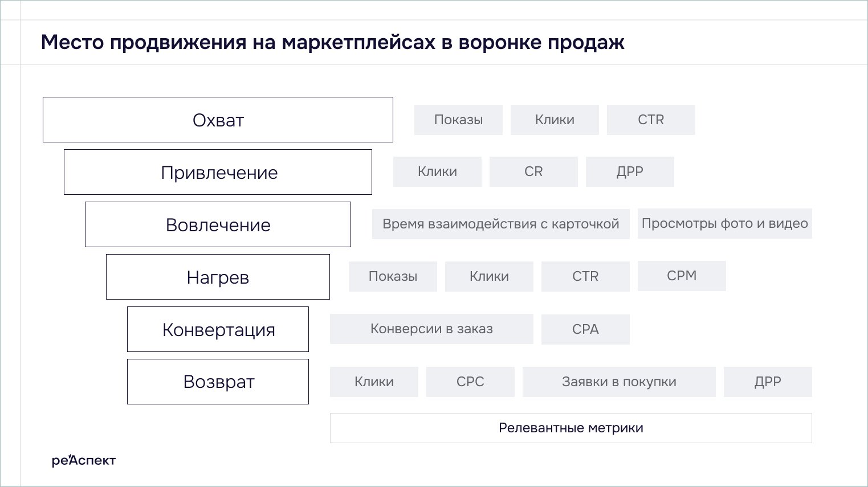Click the CR metric tag
The height and width of the screenshot is (487, 868).
(533, 171)
